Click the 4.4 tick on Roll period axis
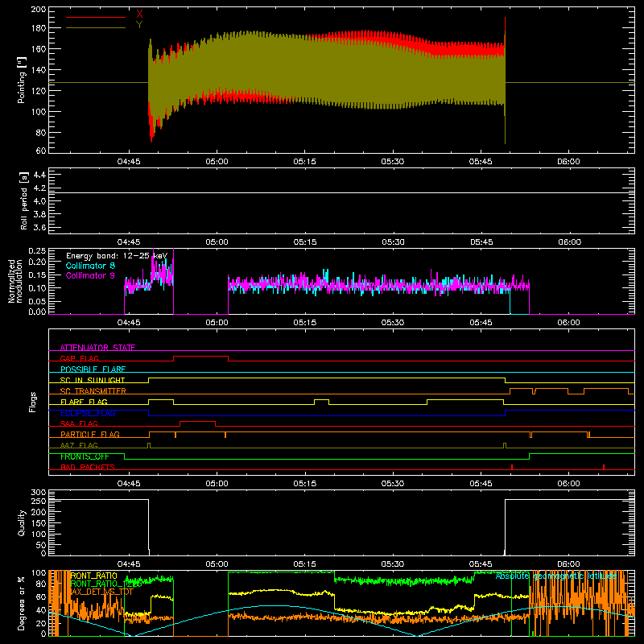 [39, 175]
